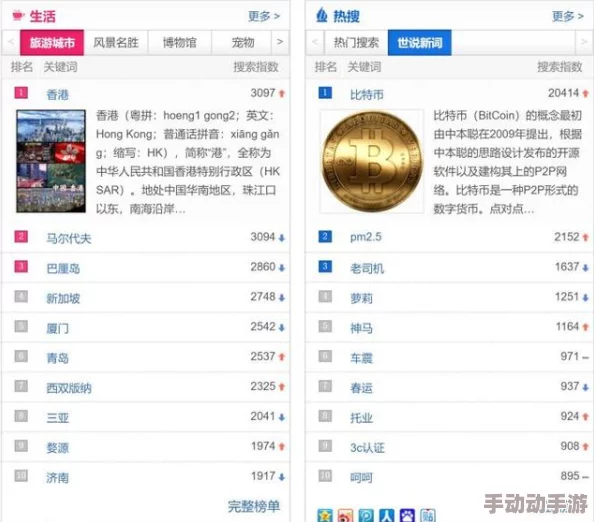Click rank badge 3 beside 巴厘岛
This screenshot has height=522, width=594.
coord(21,267)
